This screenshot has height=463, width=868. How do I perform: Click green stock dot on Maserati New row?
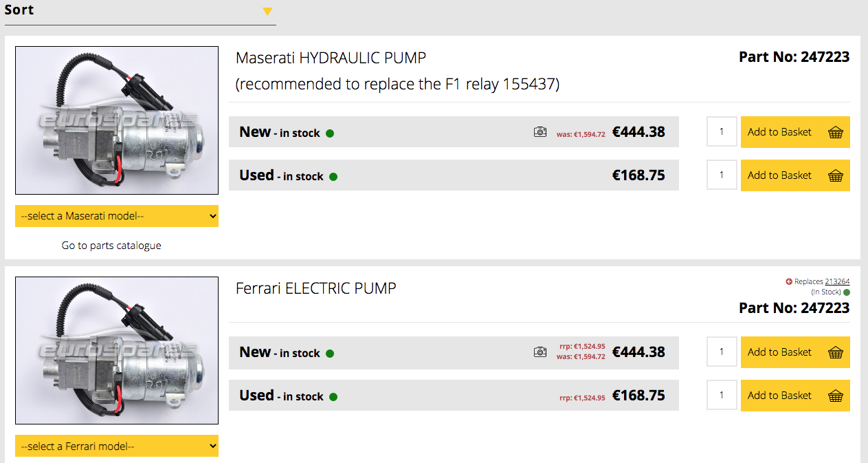(x=330, y=133)
